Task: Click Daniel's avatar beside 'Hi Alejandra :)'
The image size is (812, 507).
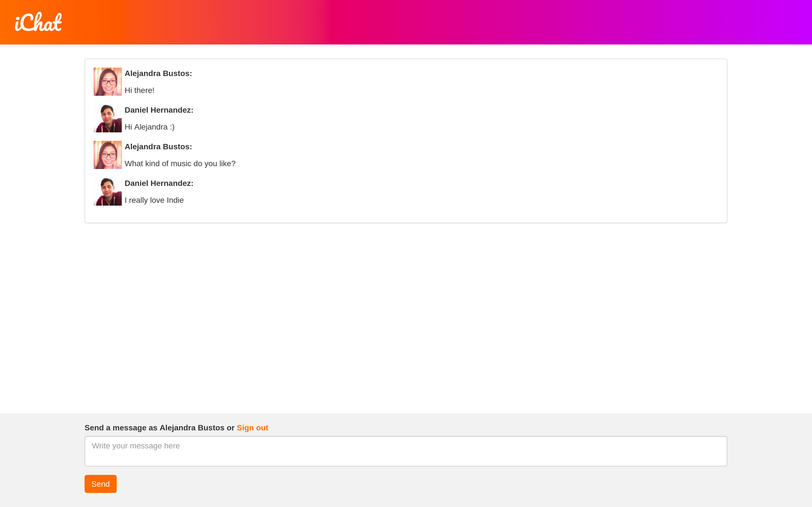Action: tap(107, 118)
